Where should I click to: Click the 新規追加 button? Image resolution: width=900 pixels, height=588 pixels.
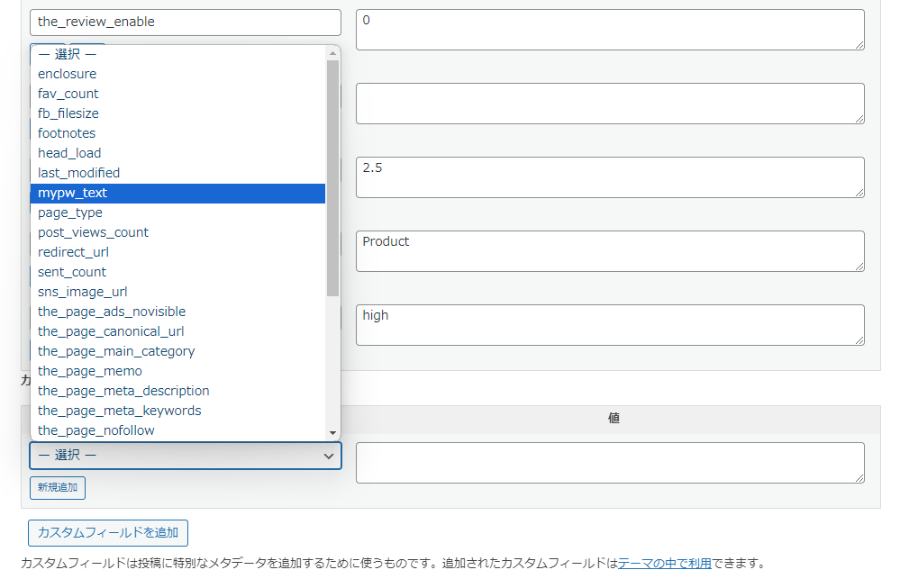point(58,488)
